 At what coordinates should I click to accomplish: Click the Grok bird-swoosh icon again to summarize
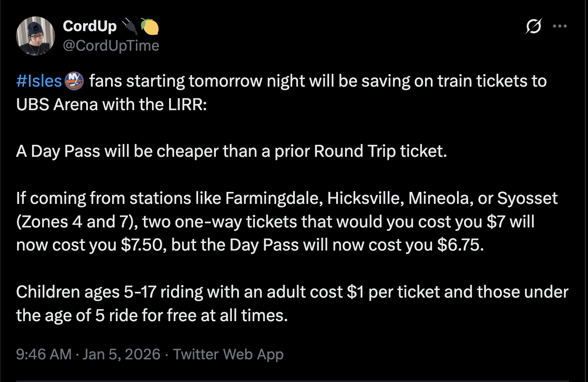pos(532,26)
